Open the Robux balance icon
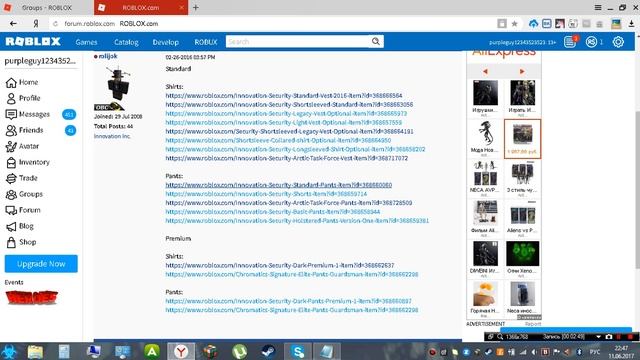640x360 pixels. pos(591,42)
